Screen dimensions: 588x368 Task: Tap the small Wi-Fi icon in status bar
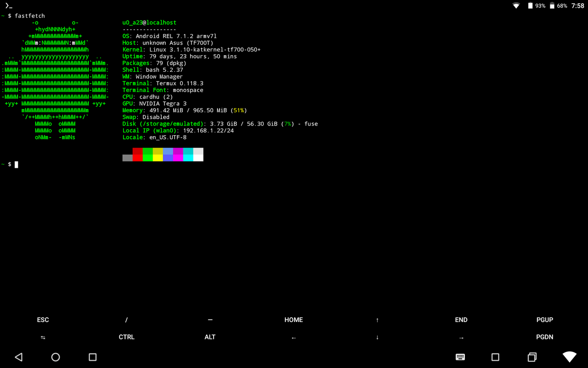pyautogui.click(x=516, y=6)
